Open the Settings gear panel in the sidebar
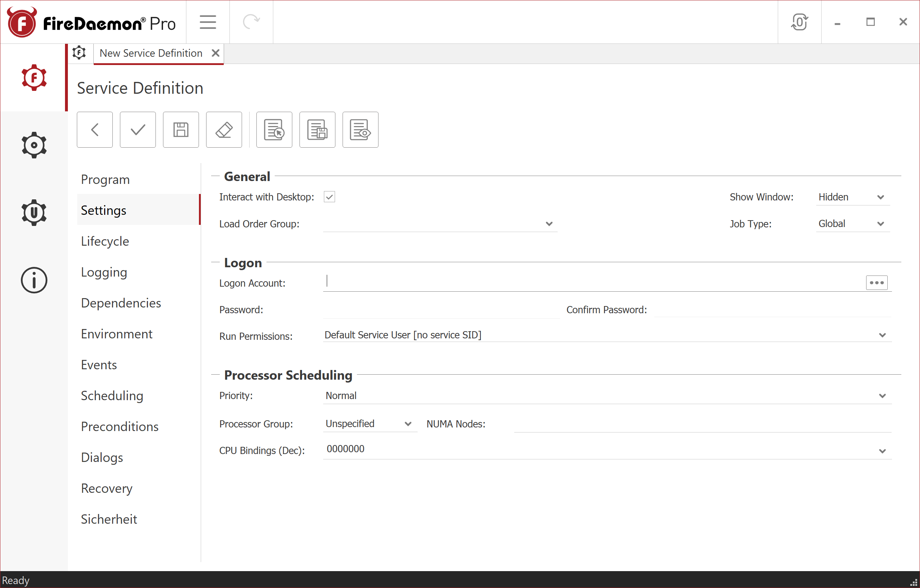 [34, 145]
